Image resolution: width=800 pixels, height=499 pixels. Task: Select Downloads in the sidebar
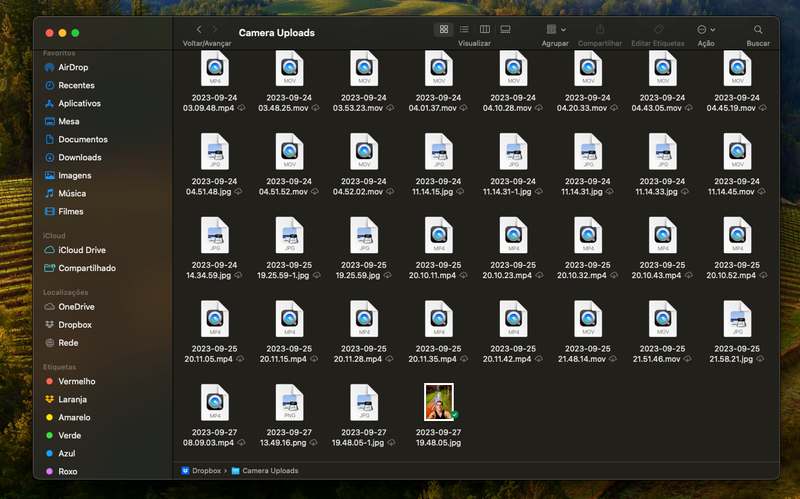[x=79, y=157]
